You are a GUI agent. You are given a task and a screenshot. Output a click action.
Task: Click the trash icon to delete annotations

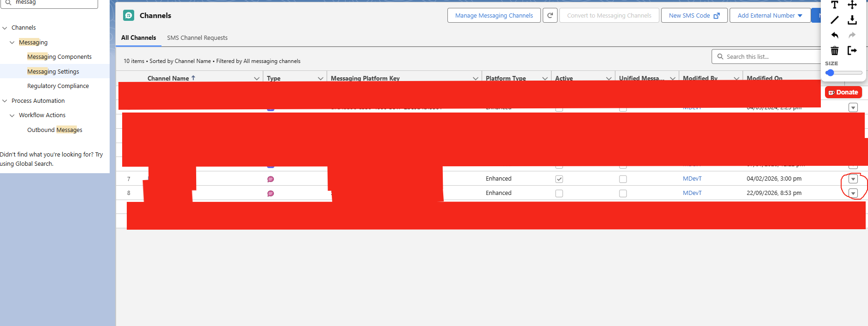point(835,50)
